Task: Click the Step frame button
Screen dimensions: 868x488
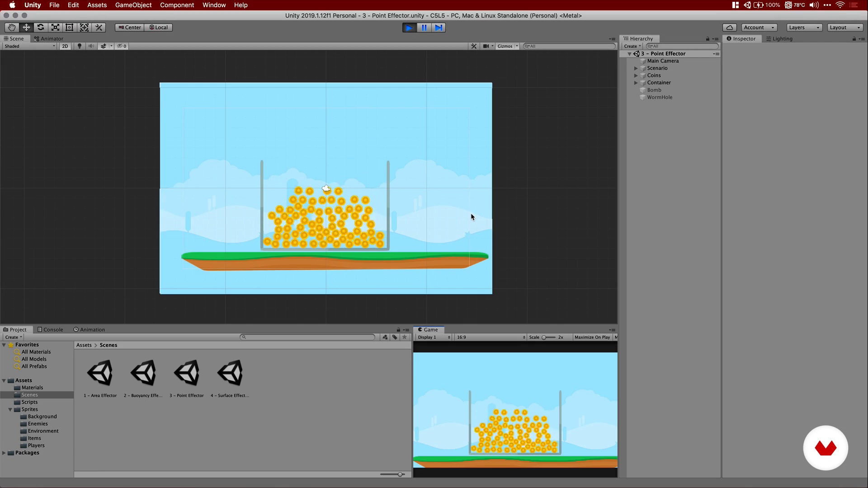Action: [439, 28]
